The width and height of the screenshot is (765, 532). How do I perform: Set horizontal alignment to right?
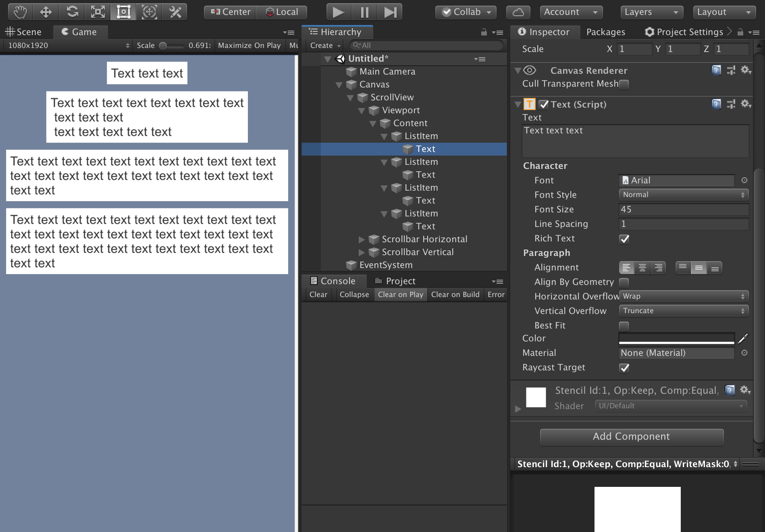tap(658, 268)
